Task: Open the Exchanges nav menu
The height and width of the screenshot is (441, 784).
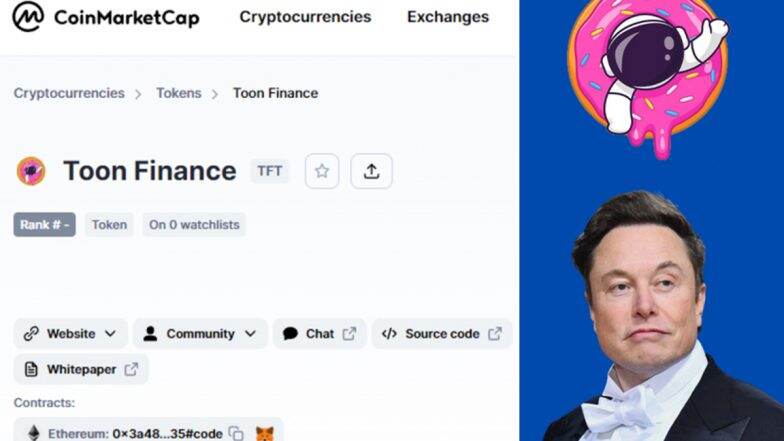Action: [448, 16]
